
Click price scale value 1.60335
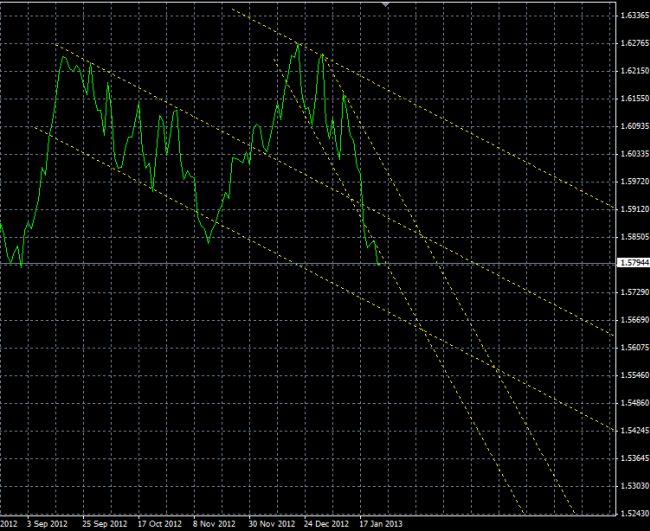(x=634, y=154)
